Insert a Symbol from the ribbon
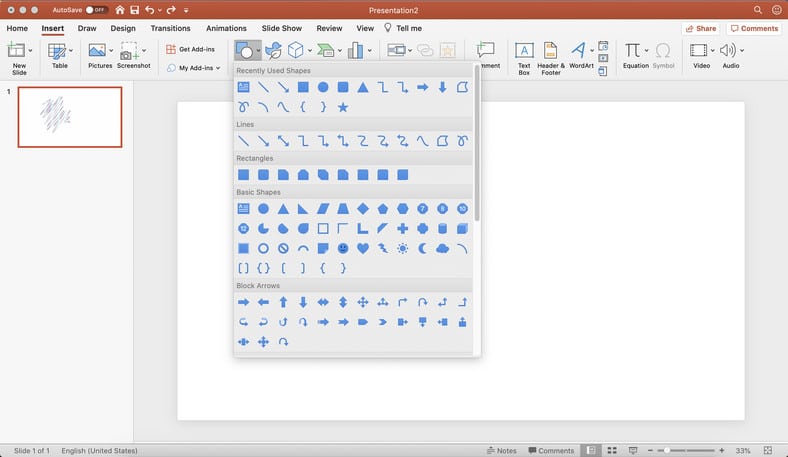 coord(663,56)
